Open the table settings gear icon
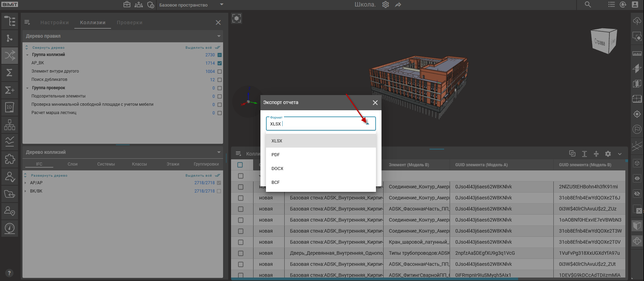This screenshot has height=281, width=644. (x=608, y=154)
